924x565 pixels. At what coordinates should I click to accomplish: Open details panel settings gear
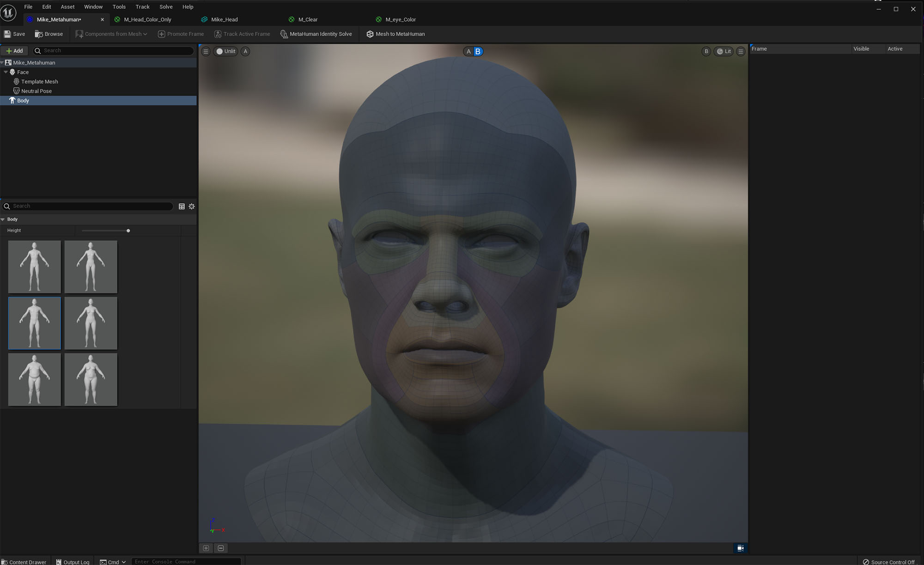(192, 207)
